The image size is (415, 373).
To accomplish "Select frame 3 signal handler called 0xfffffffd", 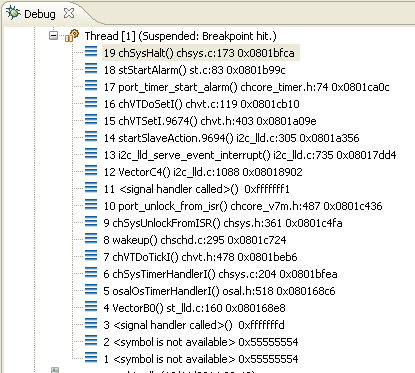I will 194,325.
